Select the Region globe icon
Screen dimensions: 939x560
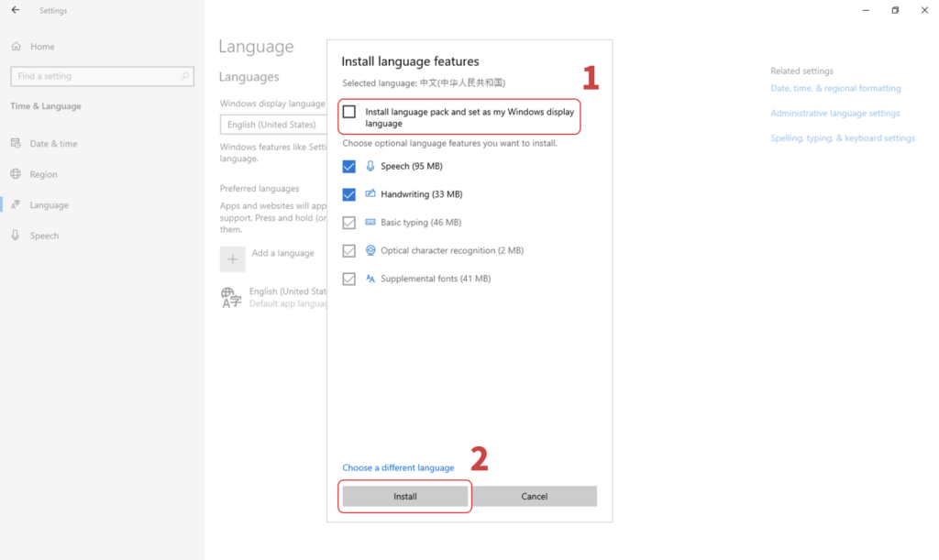(x=17, y=174)
